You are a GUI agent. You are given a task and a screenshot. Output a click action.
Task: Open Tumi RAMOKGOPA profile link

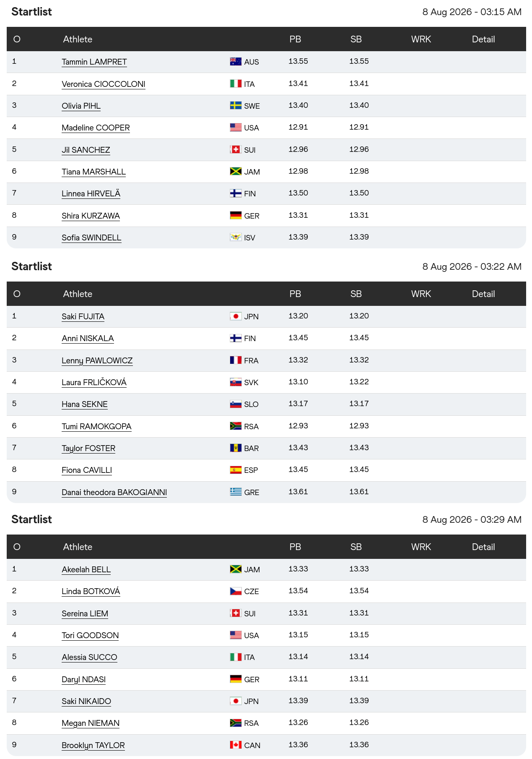tap(96, 426)
